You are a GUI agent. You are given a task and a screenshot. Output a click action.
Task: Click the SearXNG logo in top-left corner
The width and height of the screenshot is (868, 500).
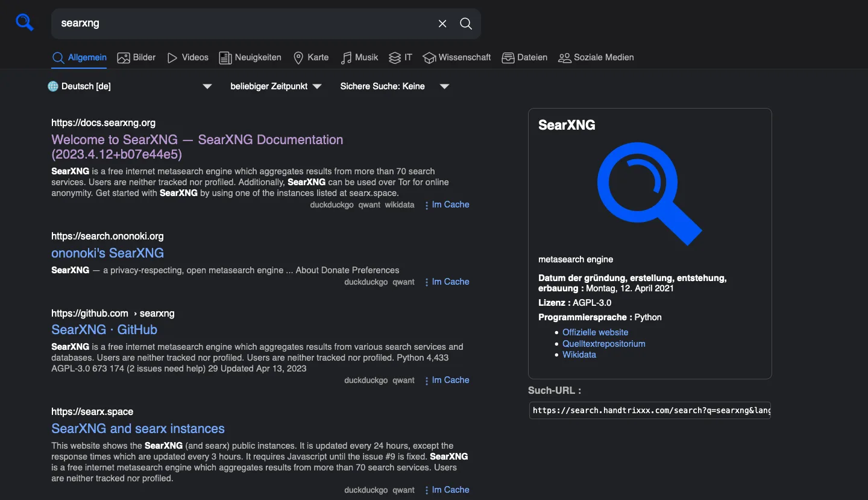25,23
